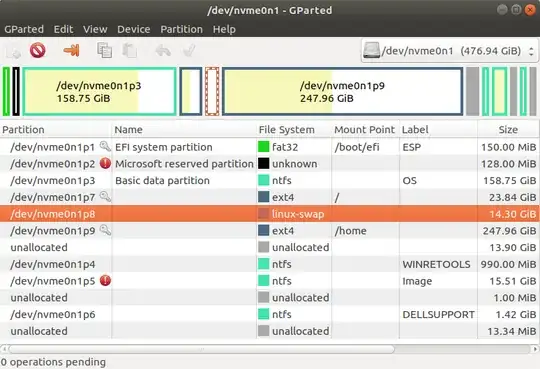This screenshot has width=540, height=369.
Task: Click the New partition toolbar icon
Action: tap(13, 51)
